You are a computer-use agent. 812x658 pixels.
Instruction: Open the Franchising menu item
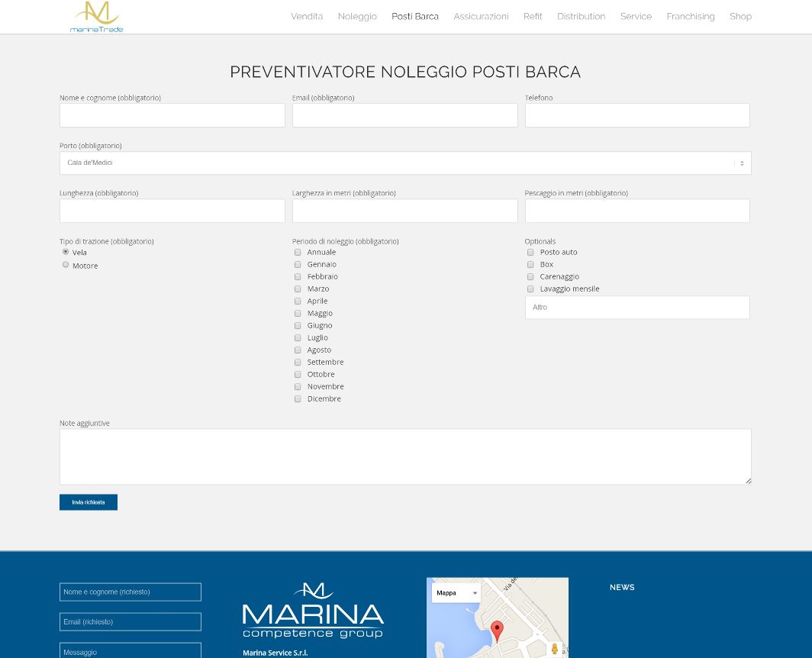click(691, 17)
